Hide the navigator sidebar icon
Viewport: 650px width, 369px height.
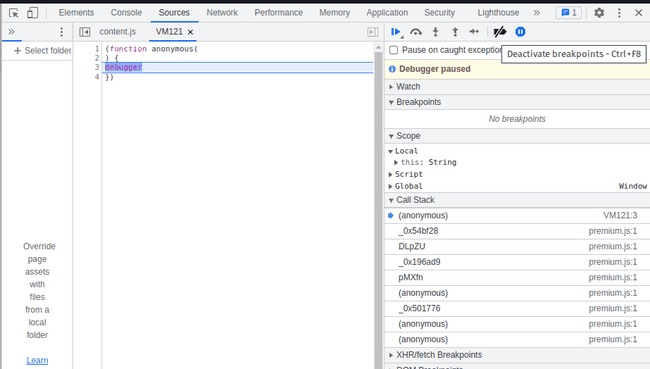click(x=85, y=32)
